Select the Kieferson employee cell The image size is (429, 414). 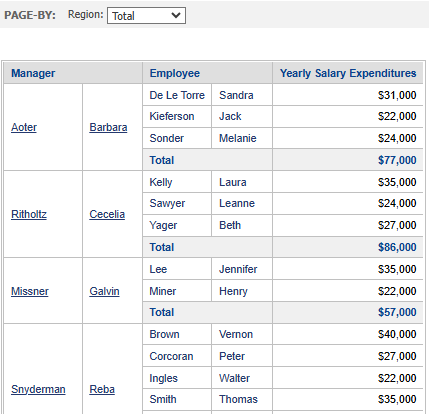coord(177,116)
